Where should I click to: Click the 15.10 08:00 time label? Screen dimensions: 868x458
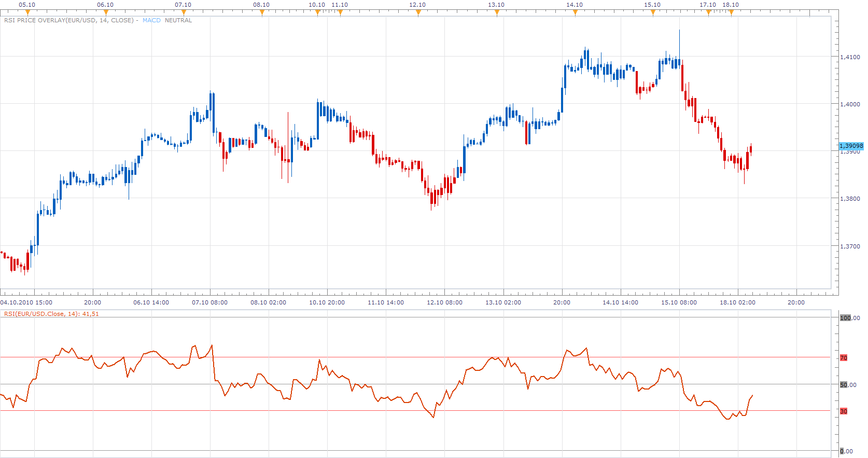point(679,302)
